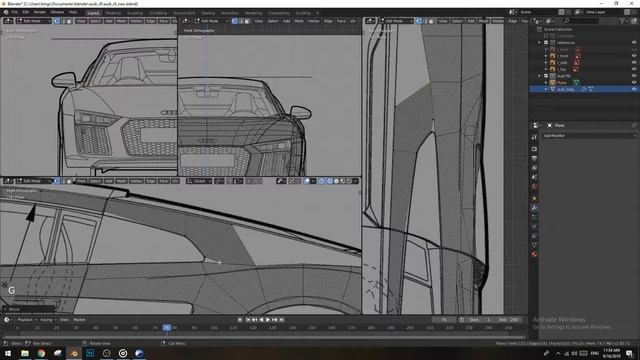Open Edit Mode dropdown in right orthographic viewport
This screenshot has width=640, height=360.
[x=34, y=181]
